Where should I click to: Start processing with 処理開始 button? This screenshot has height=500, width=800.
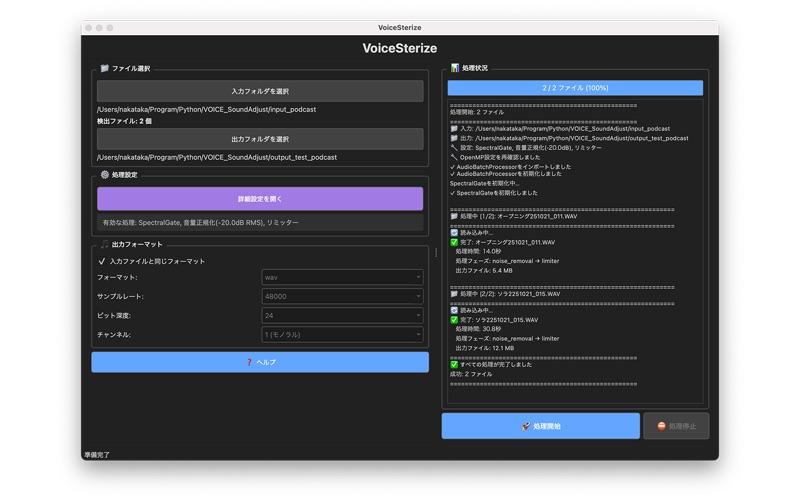541,426
